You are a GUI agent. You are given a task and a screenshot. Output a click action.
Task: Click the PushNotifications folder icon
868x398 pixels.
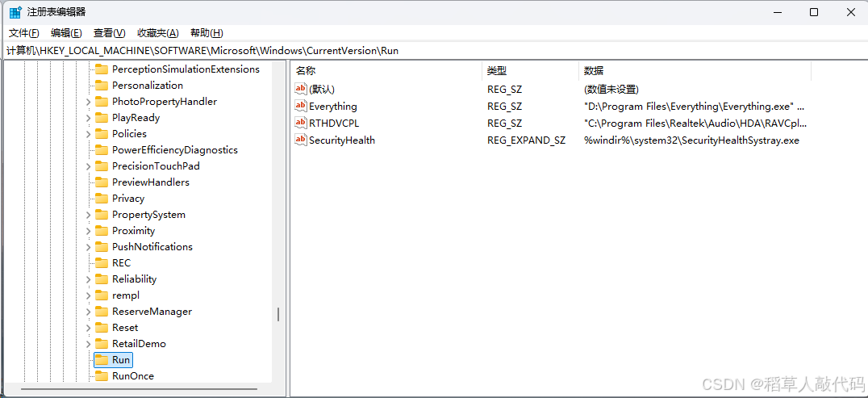[102, 247]
